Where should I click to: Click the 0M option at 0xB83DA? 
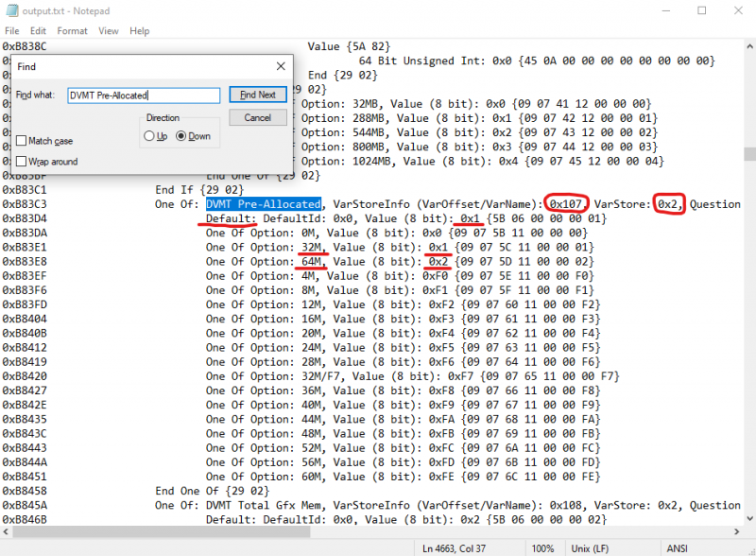tap(308, 233)
